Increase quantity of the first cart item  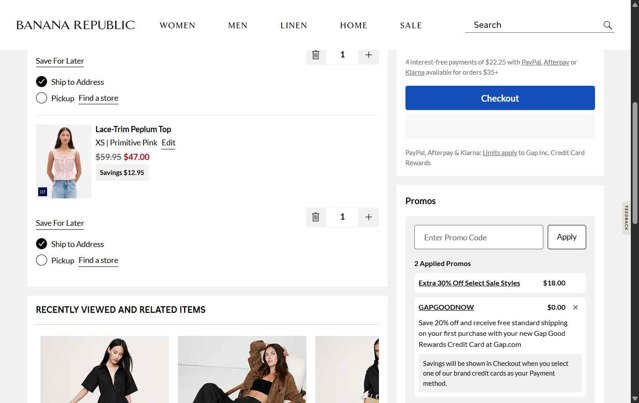pos(368,55)
